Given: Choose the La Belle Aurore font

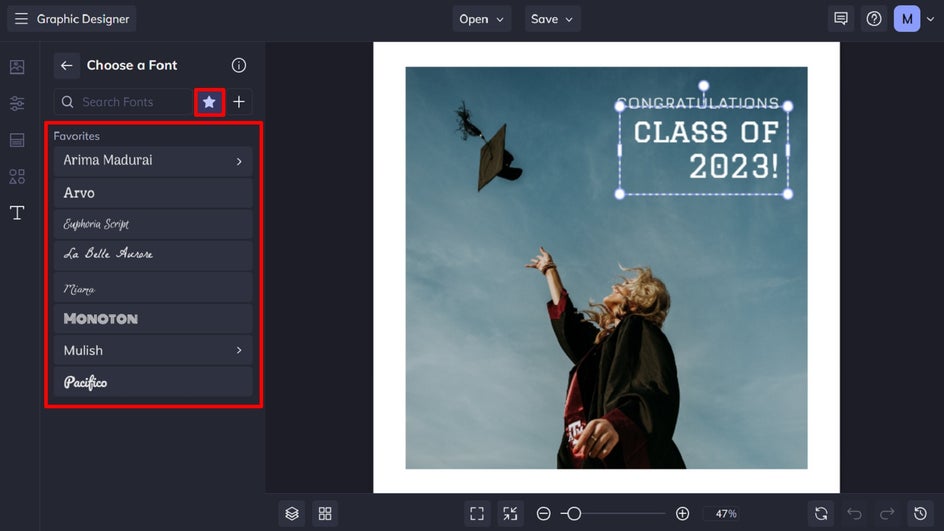Looking at the screenshot, I should (x=153, y=255).
